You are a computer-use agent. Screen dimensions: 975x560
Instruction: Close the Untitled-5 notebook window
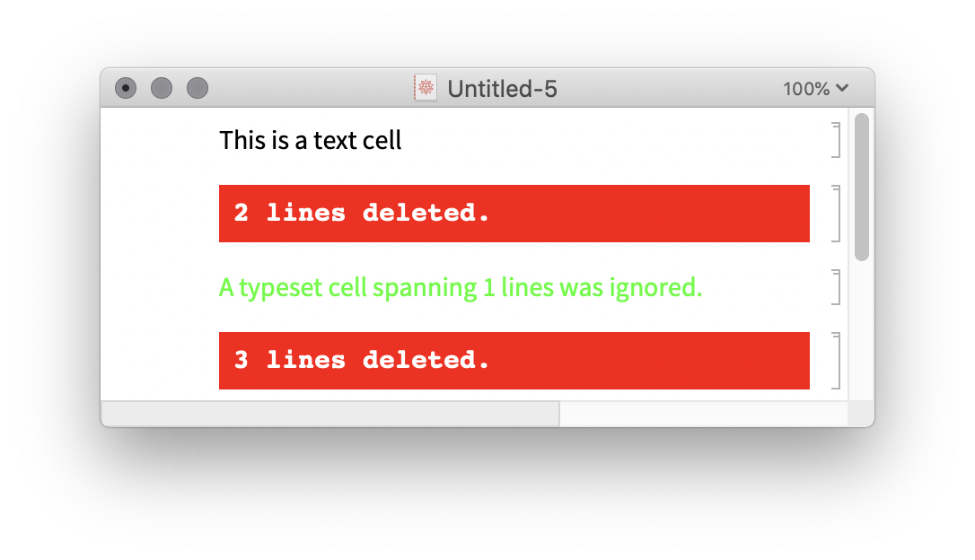coord(126,88)
